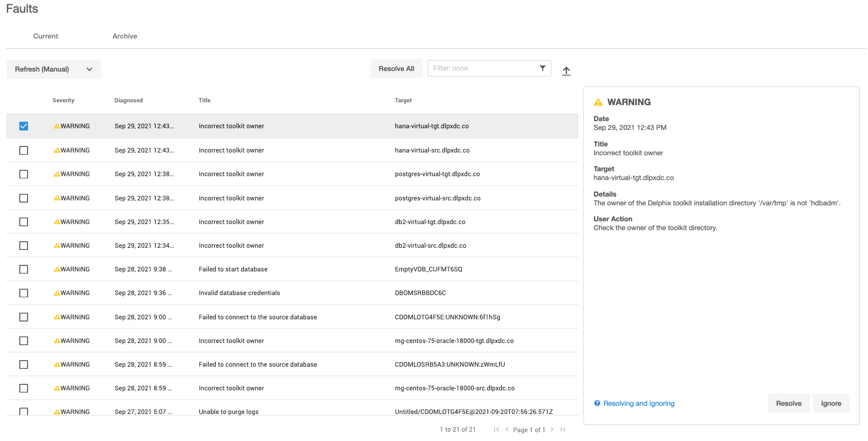The image size is (868, 441).
Task: Click the export upload arrow icon
Action: pyautogui.click(x=566, y=71)
